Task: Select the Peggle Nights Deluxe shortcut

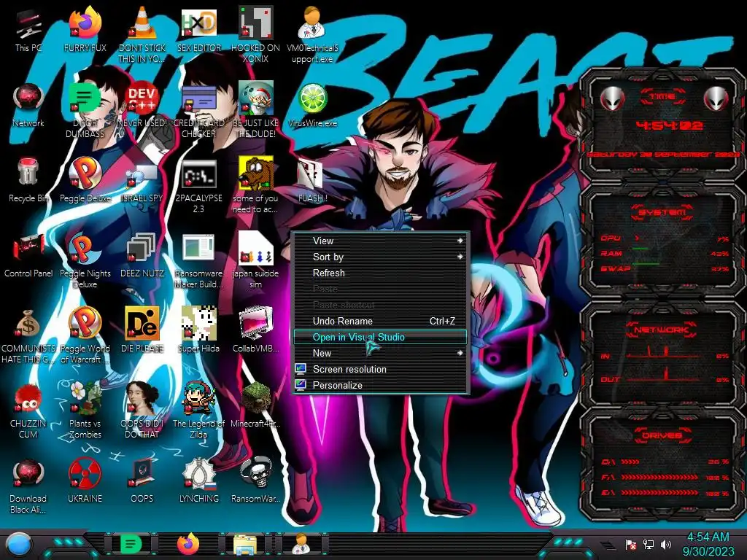Action: [85, 260]
